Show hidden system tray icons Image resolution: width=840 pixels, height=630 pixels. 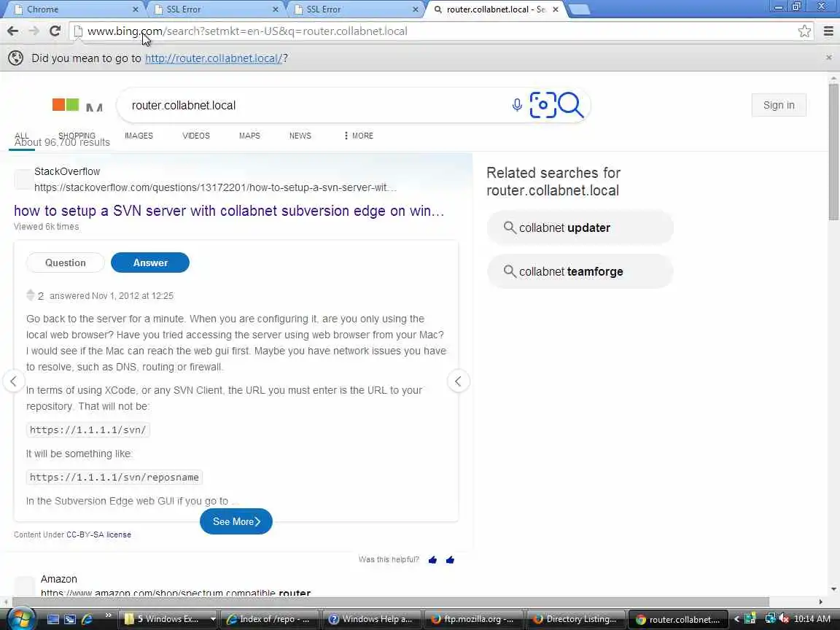(736, 619)
